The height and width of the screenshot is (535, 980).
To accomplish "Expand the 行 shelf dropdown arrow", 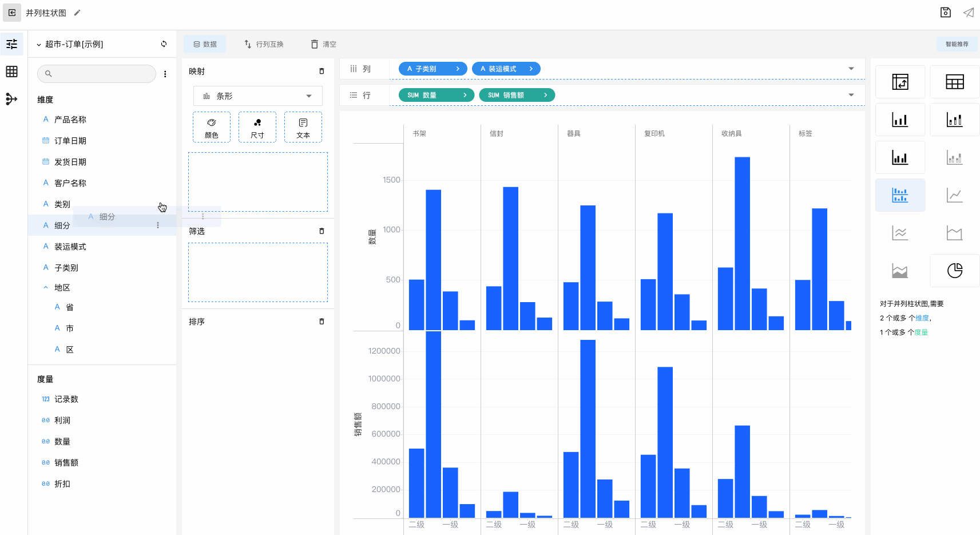I will [x=851, y=95].
